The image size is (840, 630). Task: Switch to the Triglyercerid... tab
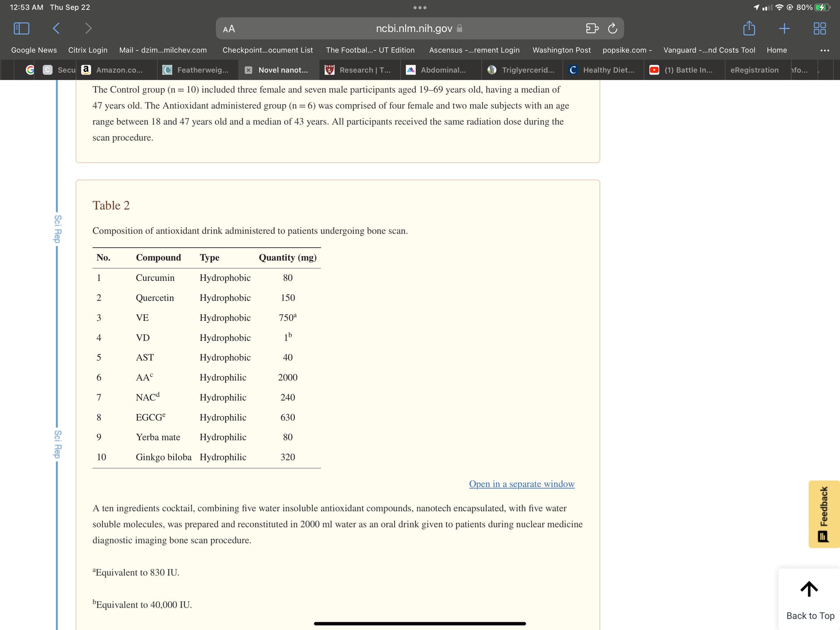[x=521, y=70]
